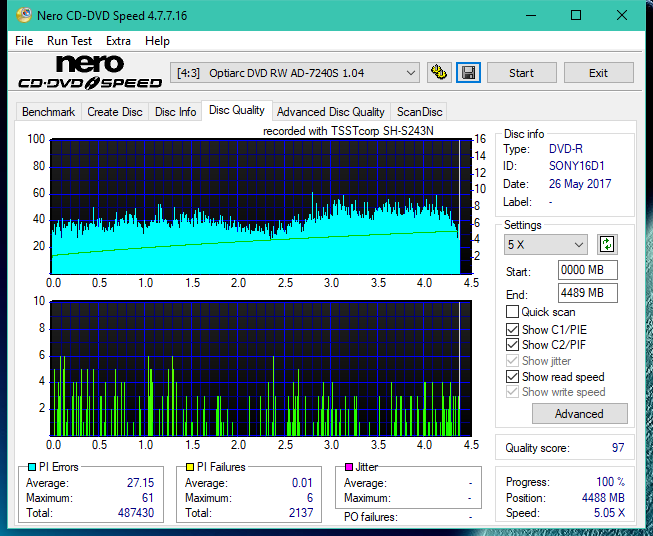Image resolution: width=653 pixels, height=536 pixels.
Task: Click the Advanced settings button
Action: pyautogui.click(x=579, y=414)
